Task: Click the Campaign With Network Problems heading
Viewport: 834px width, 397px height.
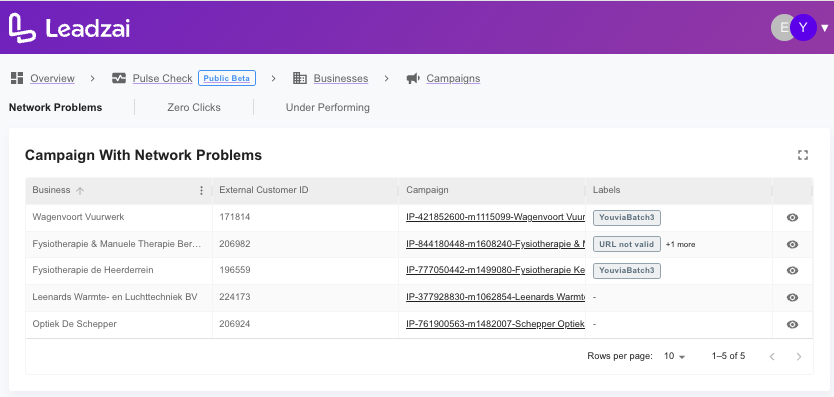Action: (144, 155)
